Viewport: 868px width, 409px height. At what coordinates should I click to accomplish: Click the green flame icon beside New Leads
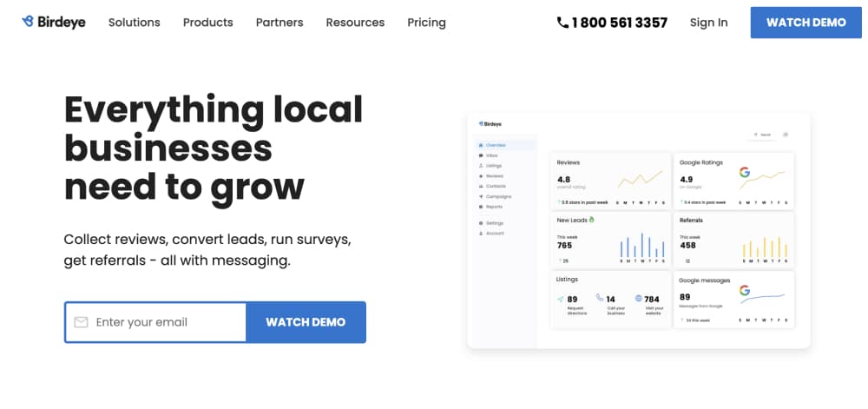click(591, 220)
